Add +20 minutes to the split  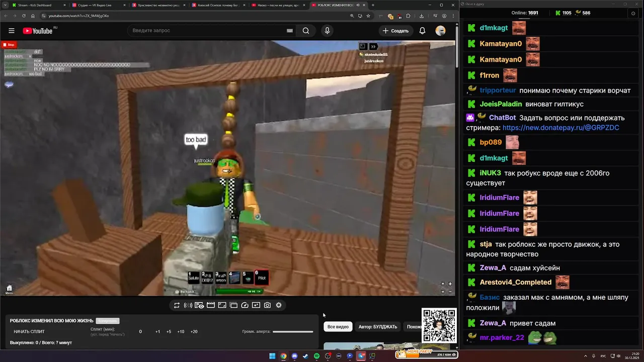tap(194, 332)
